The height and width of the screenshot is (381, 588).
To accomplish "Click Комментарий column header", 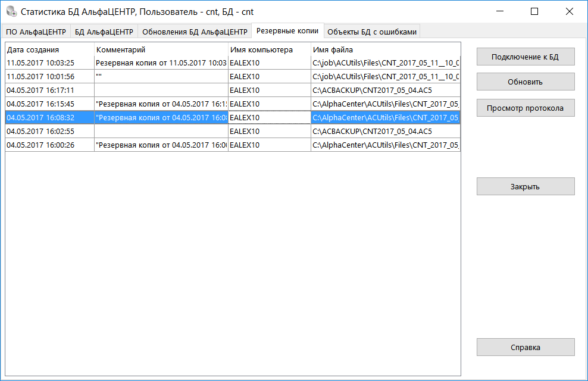I will 161,49.
